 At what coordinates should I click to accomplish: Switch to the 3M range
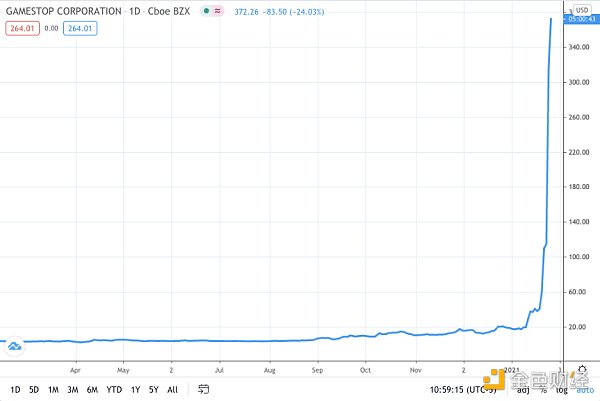[x=72, y=388]
